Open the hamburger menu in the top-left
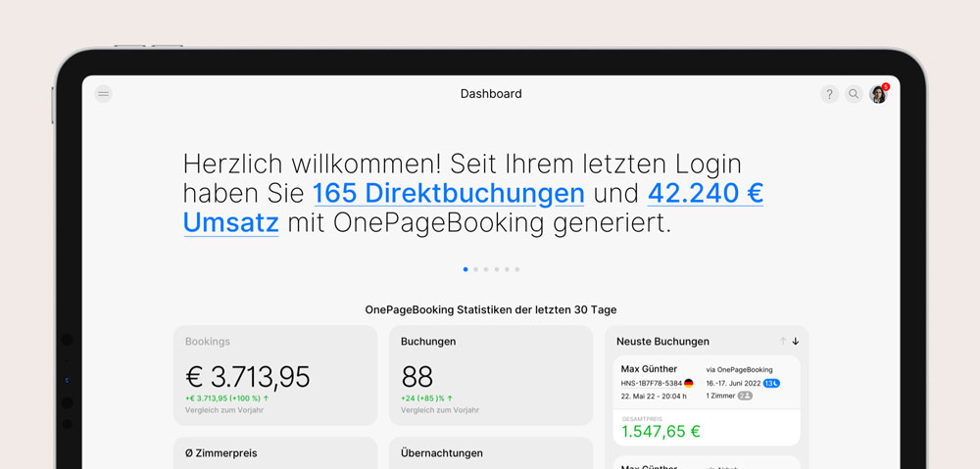The height and width of the screenshot is (469, 980). [103, 94]
